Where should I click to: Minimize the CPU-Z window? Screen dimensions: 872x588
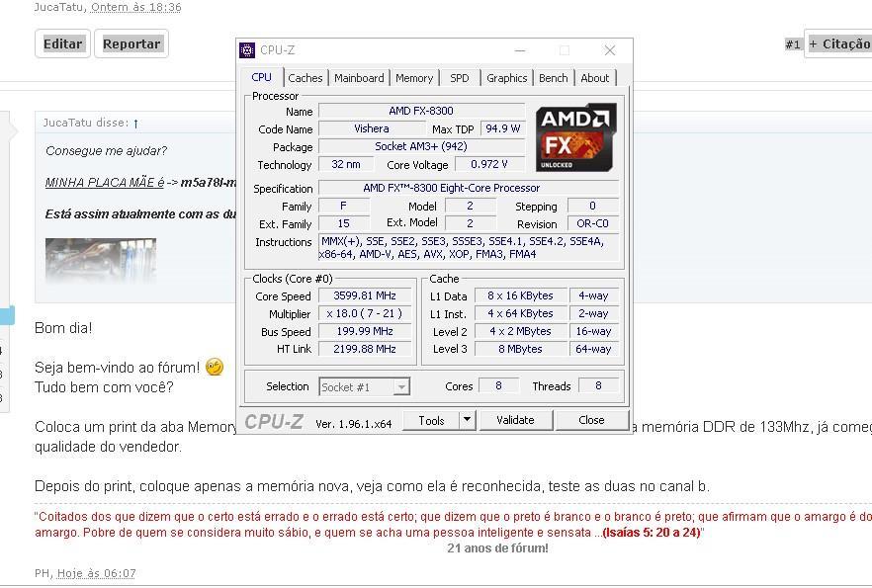(x=520, y=50)
